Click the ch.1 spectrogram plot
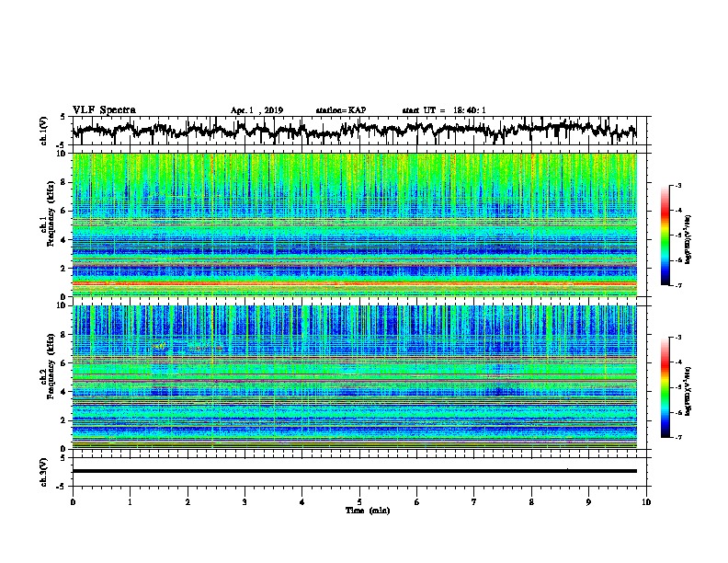The image size is (728, 563). 354,224
